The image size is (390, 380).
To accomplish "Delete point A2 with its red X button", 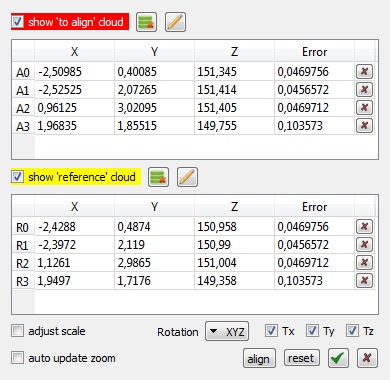I will coord(364,107).
